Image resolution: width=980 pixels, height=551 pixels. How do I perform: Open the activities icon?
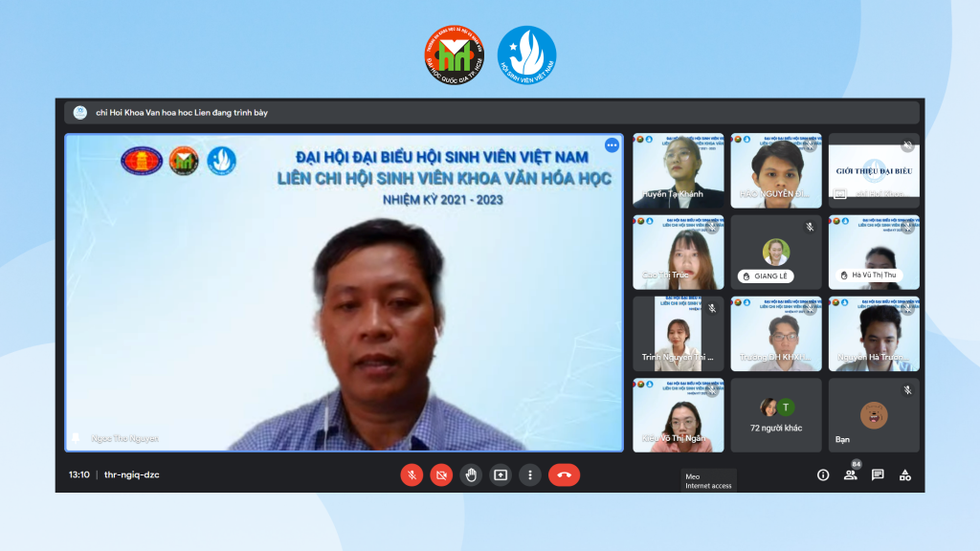point(905,474)
